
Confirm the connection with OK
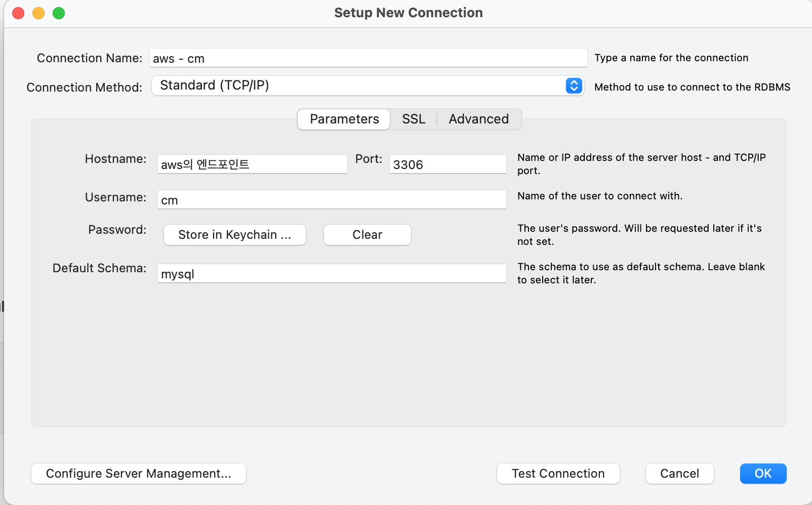point(763,474)
